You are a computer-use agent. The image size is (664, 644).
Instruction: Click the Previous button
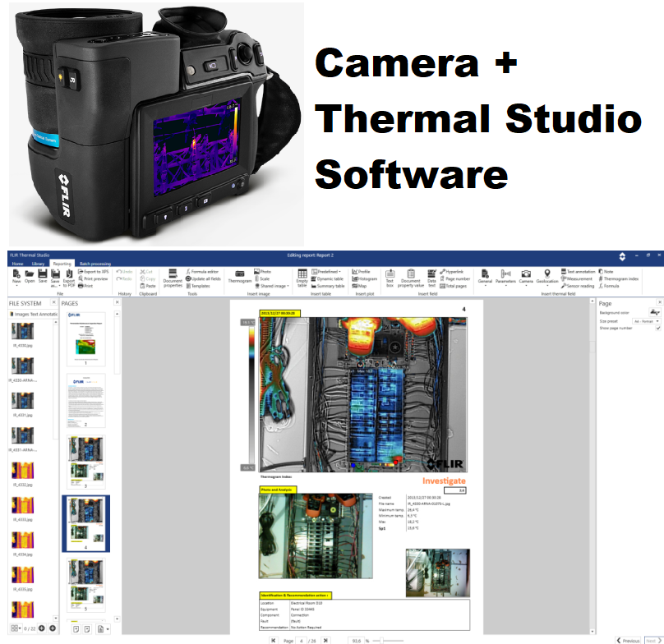629,641
